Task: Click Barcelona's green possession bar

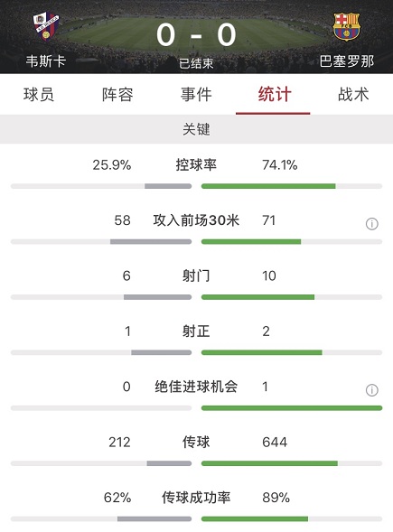Action: (x=268, y=186)
